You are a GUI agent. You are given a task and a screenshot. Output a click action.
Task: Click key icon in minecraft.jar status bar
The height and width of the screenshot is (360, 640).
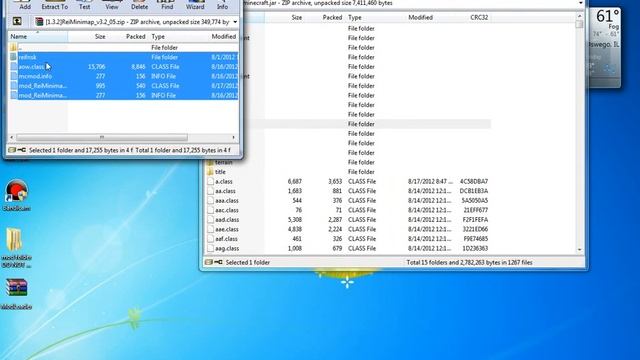(x=218, y=262)
